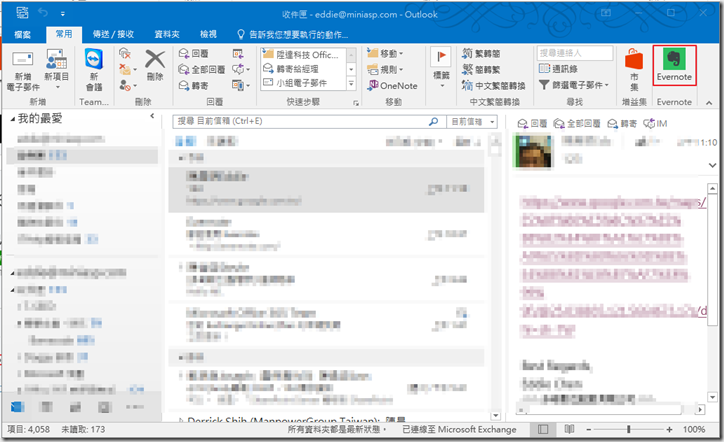Open the Junk mail block sender dropdown
The width and height of the screenshot is (724, 442).
128,85
